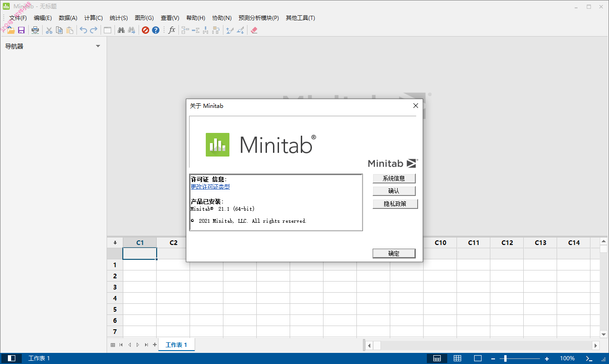The width and height of the screenshot is (609, 364).
Task: Open the last dialog box icon
Action: [x=108, y=30]
